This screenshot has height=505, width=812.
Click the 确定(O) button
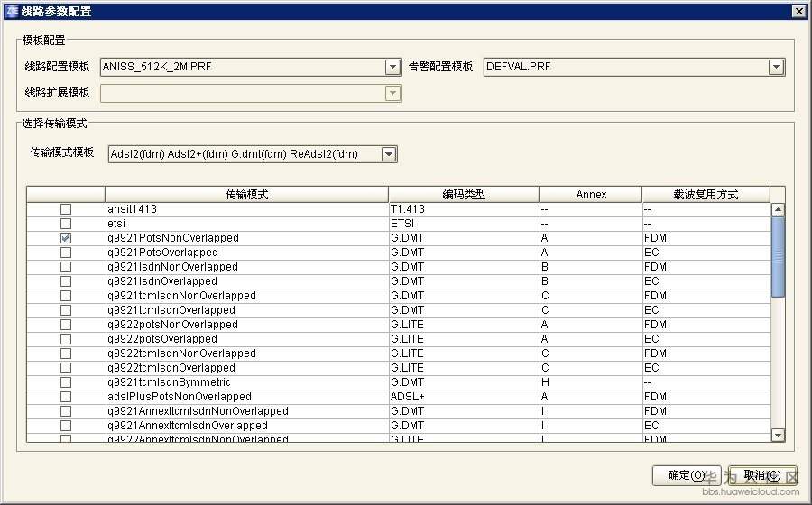click(x=687, y=475)
